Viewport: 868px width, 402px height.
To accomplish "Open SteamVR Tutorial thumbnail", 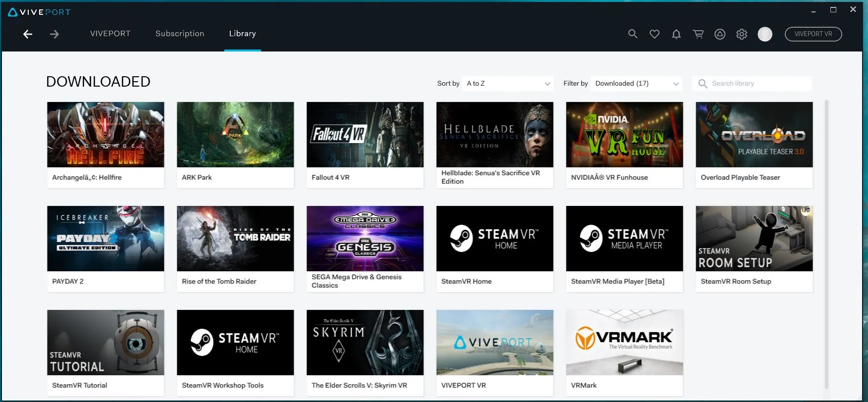I will tap(105, 343).
